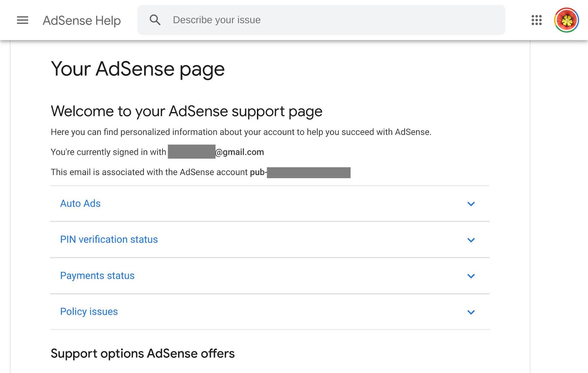Open the Google apps grid
Viewport: 588px width, 373px height.
[x=536, y=20]
